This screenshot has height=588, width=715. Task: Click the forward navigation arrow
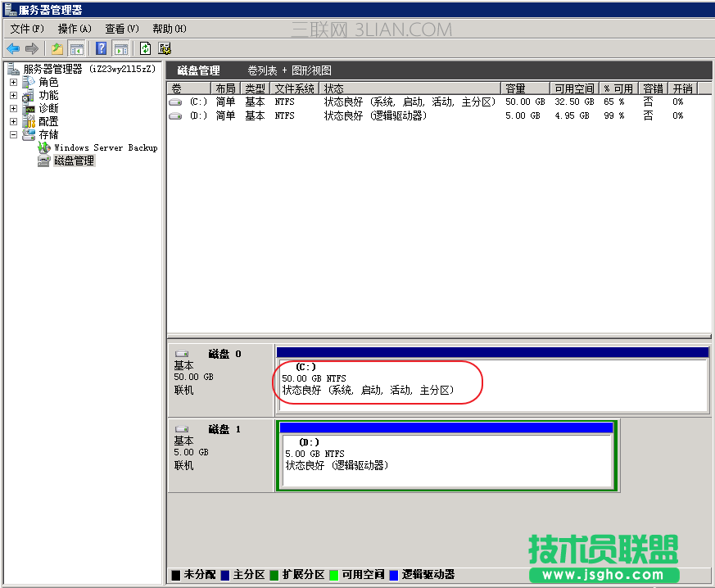click(30, 48)
